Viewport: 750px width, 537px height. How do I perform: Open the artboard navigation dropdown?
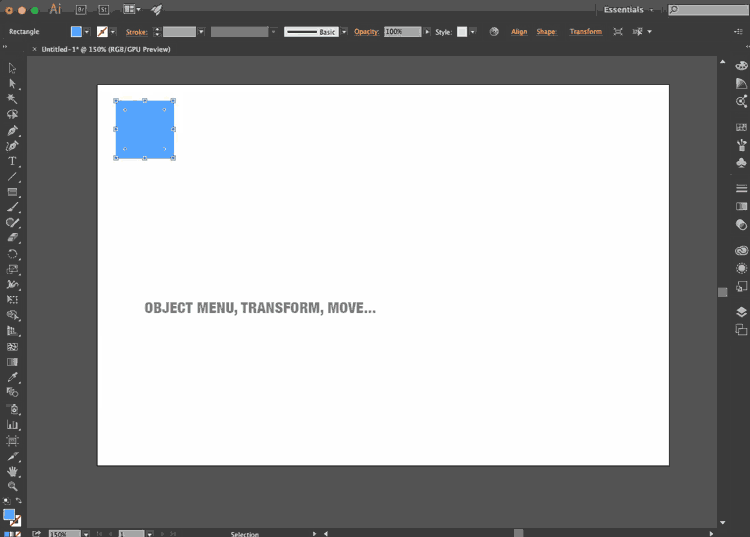(x=150, y=534)
